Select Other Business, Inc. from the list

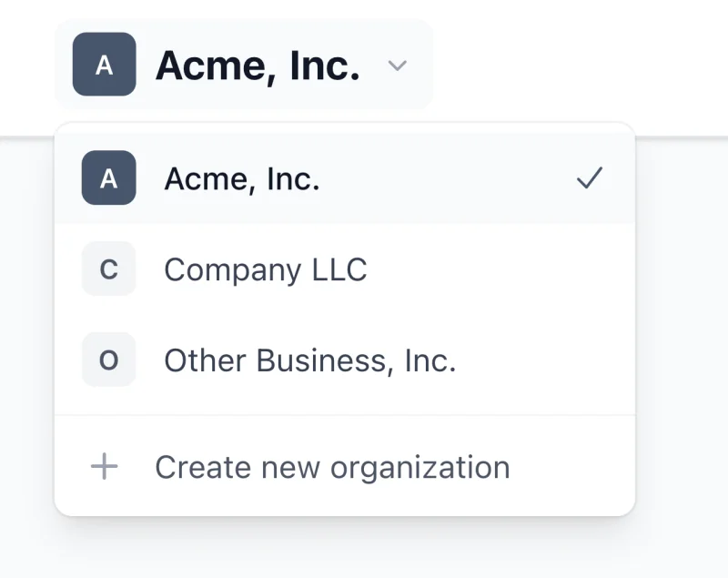(309, 360)
